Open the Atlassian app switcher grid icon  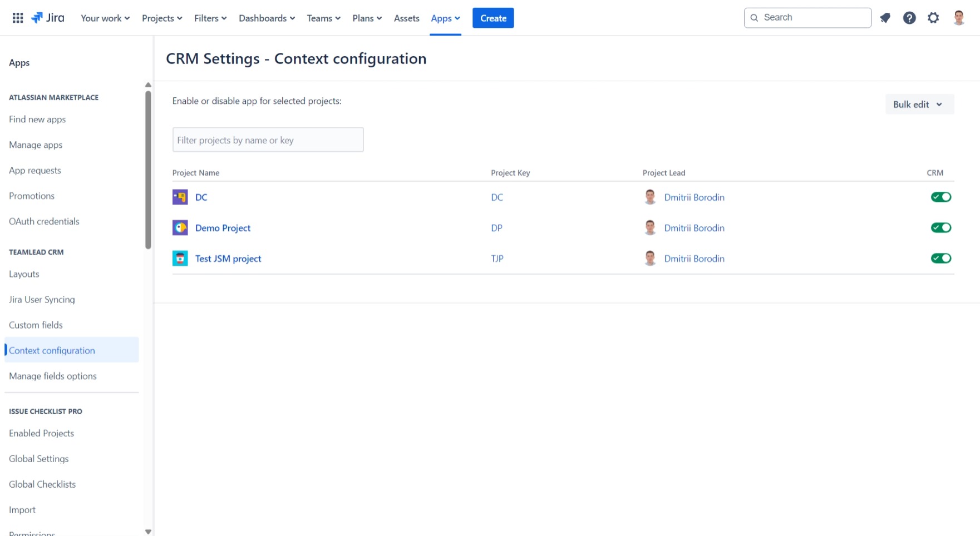(17, 17)
